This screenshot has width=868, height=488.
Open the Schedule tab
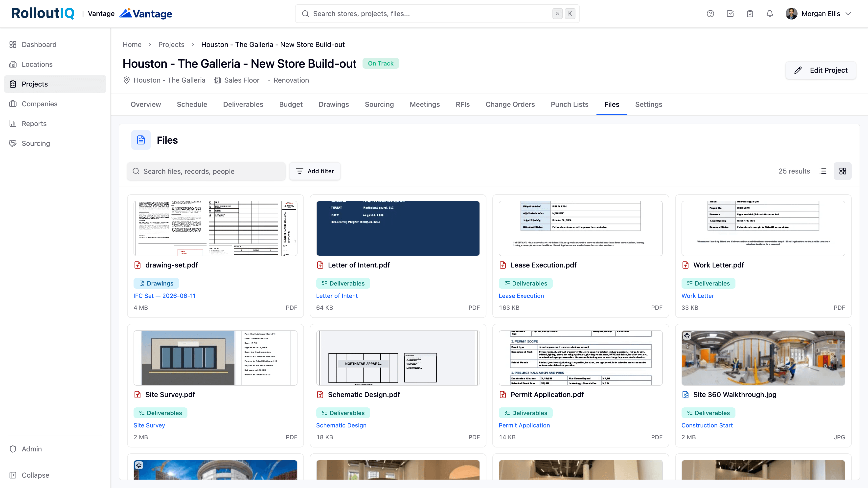[192, 104]
